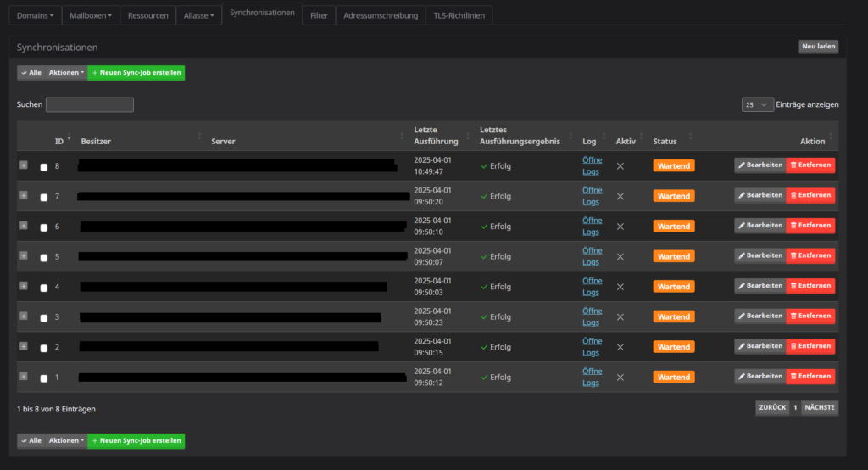Viewport: 868px width, 470px height.
Task: Select checkbox for sync job 5
Action: tap(44, 258)
